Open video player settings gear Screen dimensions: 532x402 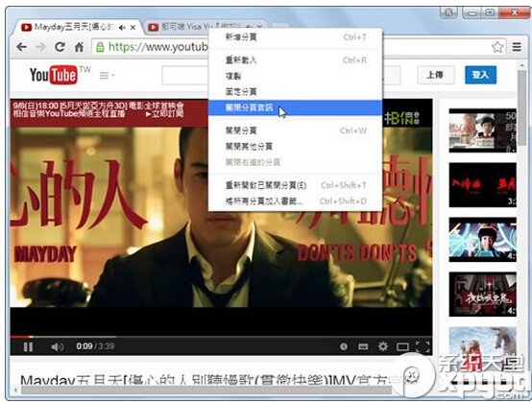[383, 346]
